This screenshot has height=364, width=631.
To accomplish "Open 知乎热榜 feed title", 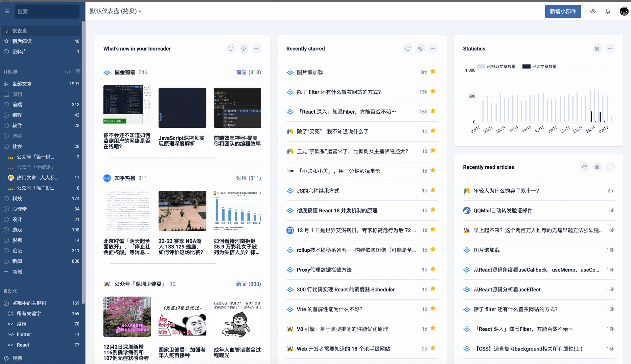I will pos(125,178).
